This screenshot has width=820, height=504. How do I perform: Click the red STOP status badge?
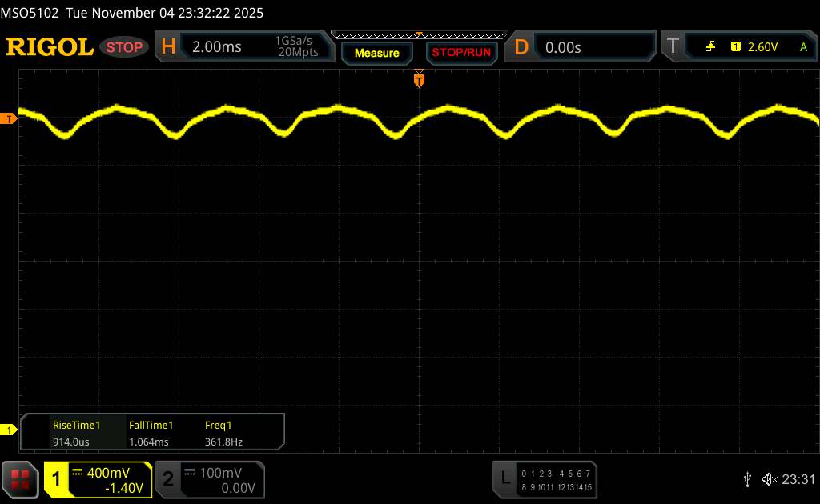[x=125, y=47]
